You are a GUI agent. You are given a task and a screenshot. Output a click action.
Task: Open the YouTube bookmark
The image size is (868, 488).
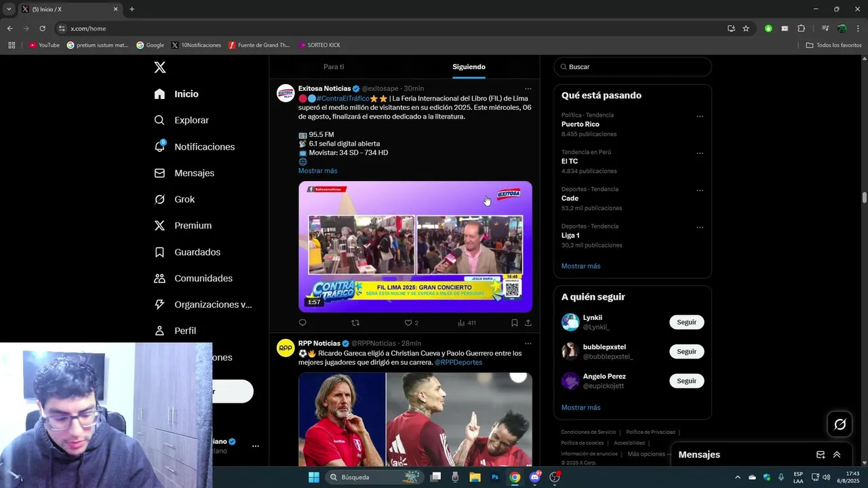44,45
